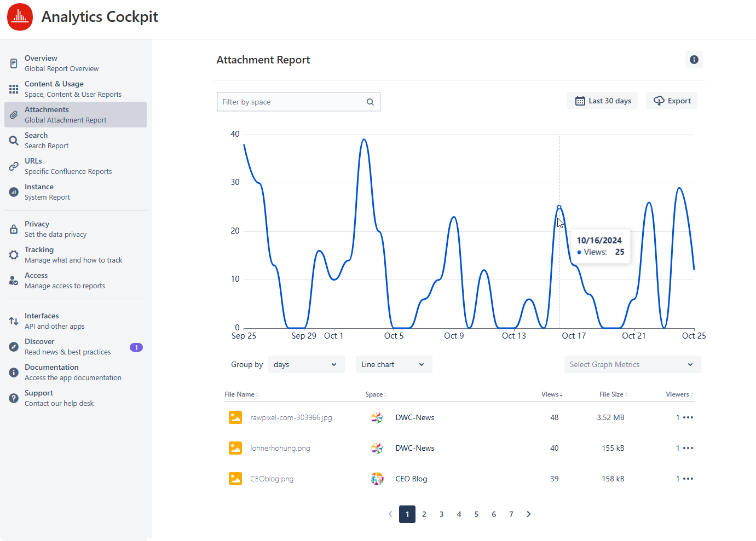This screenshot has height=541, width=756.
Task: Click the Filter by space input field
Action: pyautogui.click(x=291, y=102)
